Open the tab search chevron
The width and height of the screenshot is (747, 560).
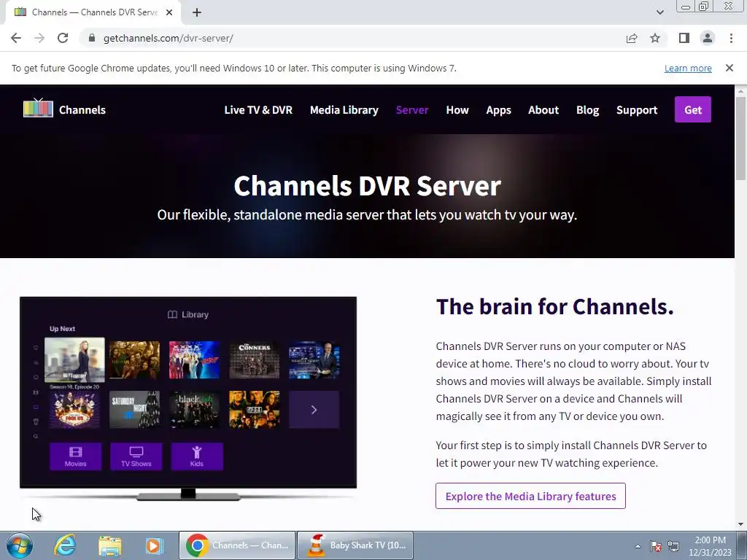[659, 12]
